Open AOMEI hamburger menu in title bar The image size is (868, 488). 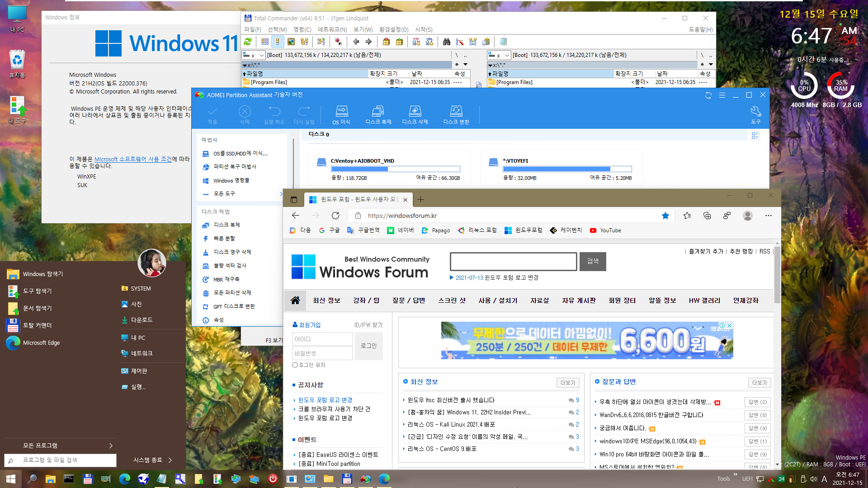tap(722, 95)
